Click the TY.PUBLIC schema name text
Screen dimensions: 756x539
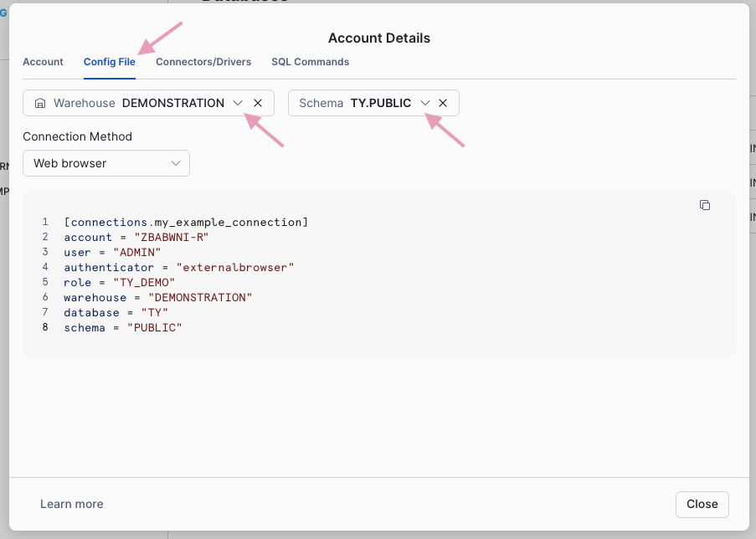(381, 103)
